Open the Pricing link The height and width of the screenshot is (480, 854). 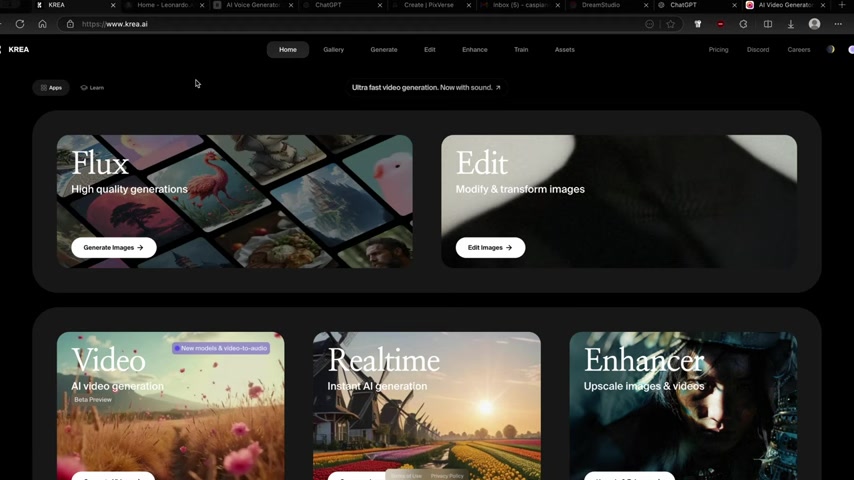tap(718, 49)
